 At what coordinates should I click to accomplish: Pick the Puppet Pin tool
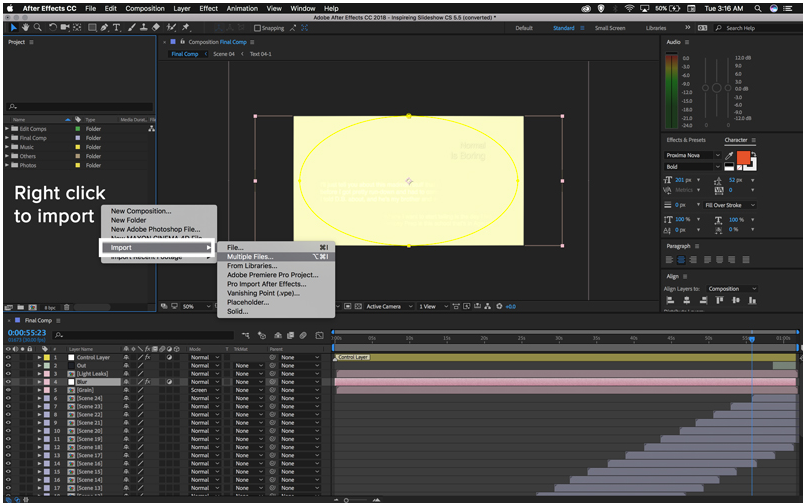(x=186, y=28)
